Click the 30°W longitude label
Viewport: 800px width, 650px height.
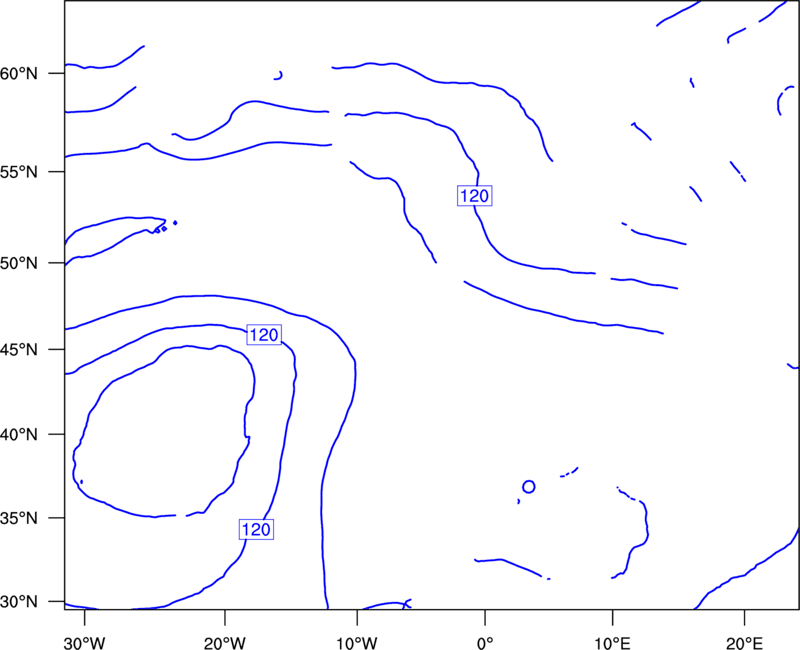tap(85, 643)
